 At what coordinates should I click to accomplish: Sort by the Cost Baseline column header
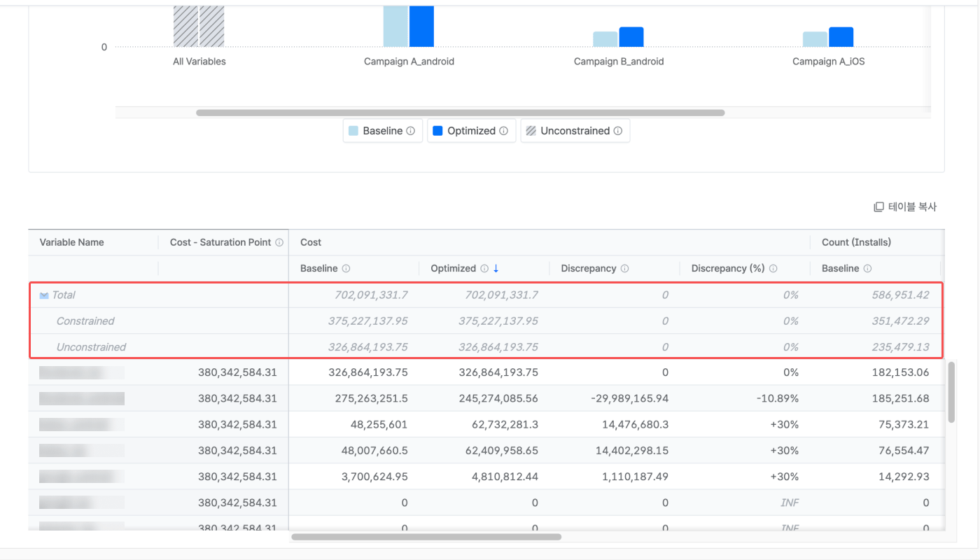[x=318, y=269]
